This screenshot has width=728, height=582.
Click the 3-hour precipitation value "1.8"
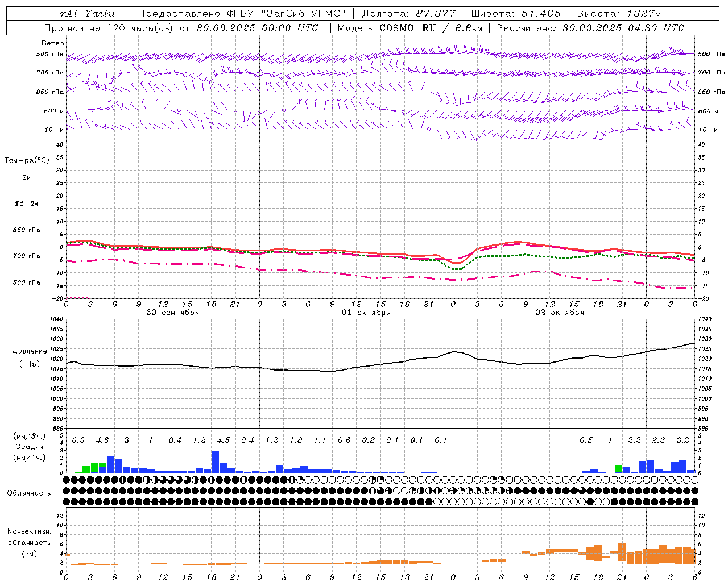(296, 440)
